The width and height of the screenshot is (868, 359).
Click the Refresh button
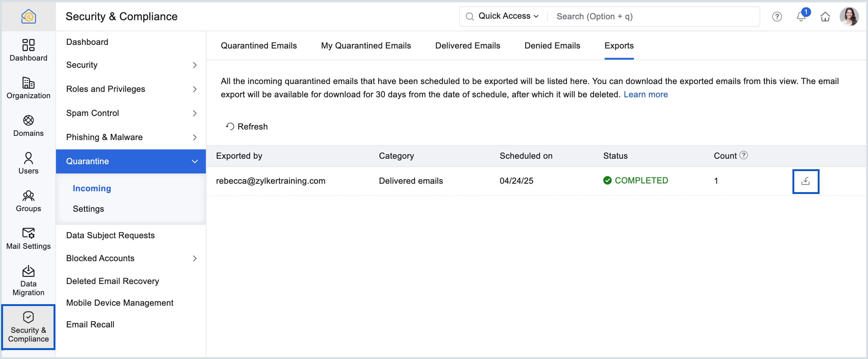[x=247, y=126]
